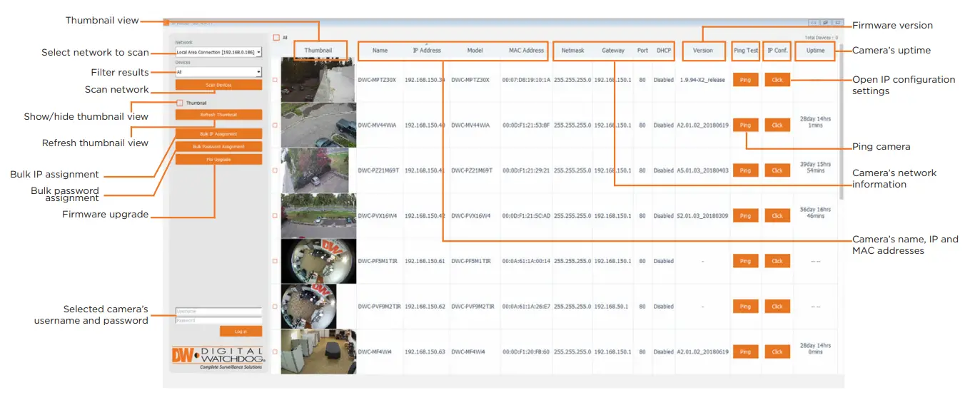Click the Uptime column header
Image resolution: width=980 pixels, height=395 pixels.
[x=815, y=51]
